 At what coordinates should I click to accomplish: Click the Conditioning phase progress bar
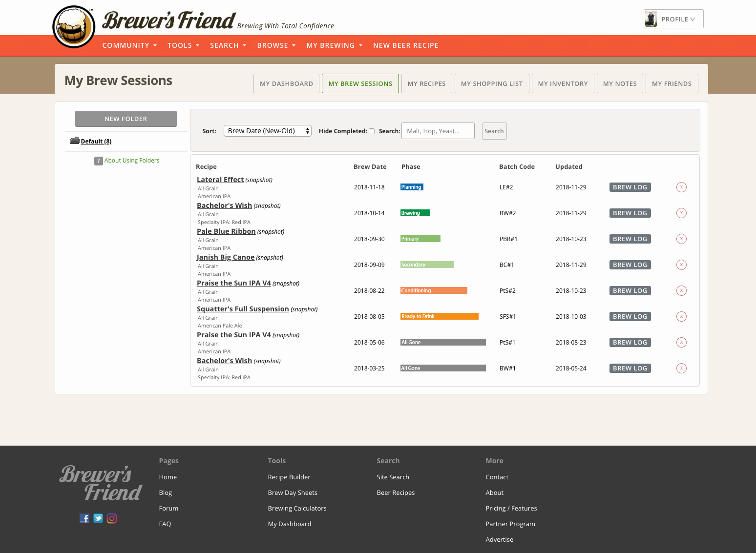click(x=434, y=290)
